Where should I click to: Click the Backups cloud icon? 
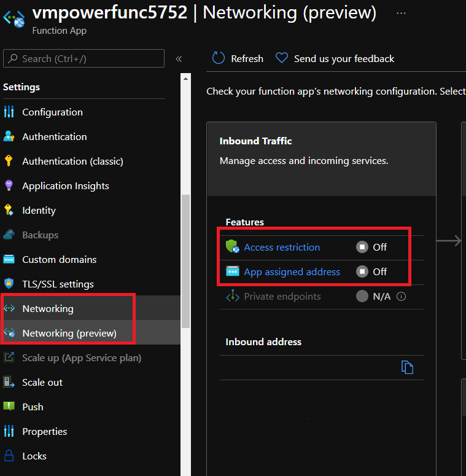pyautogui.click(x=9, y=235)
